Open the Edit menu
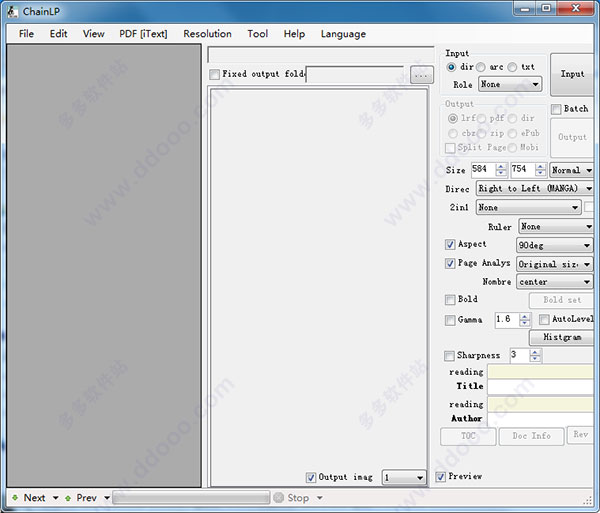 (x=58, y=34)
